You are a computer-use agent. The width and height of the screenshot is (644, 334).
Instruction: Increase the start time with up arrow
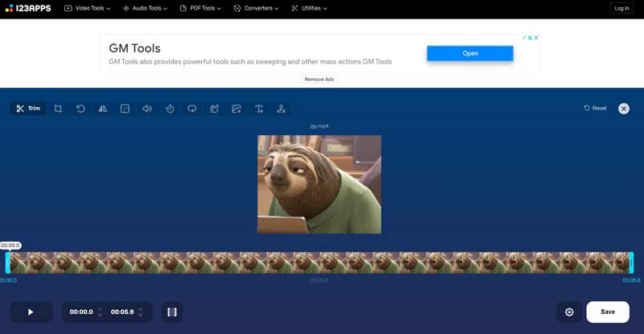[x=99, y=308]
